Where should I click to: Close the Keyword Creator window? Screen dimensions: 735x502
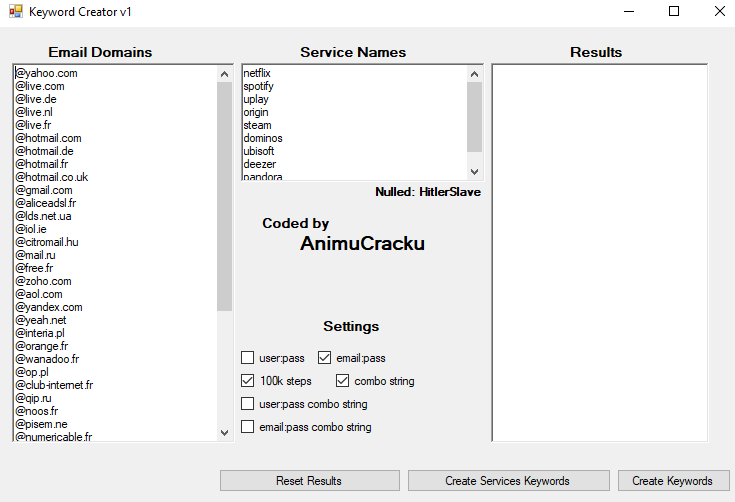719,12
